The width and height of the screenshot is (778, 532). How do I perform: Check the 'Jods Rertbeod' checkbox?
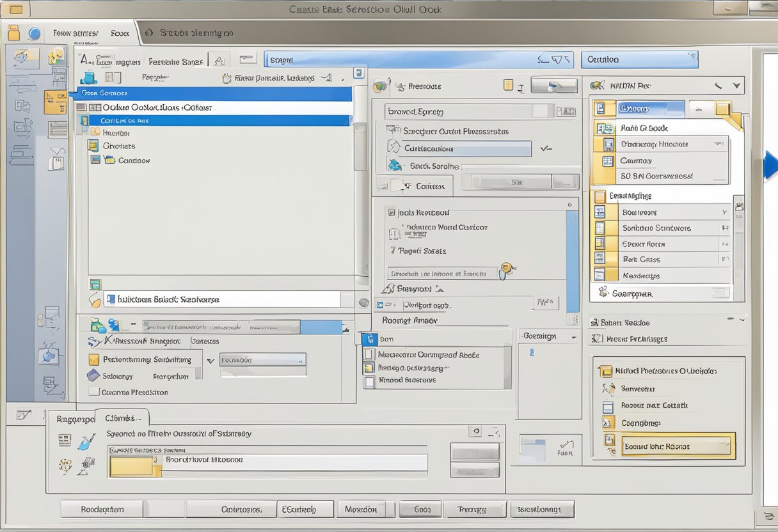[x=391, y=212]
